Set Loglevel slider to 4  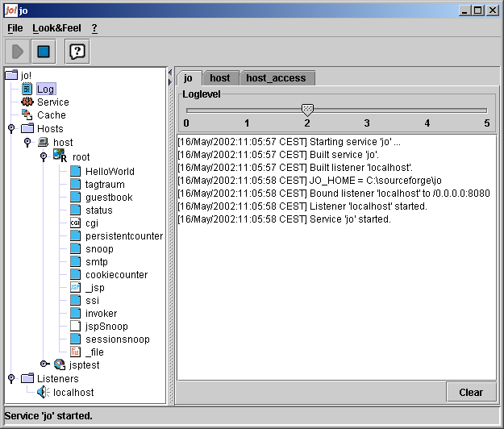tap(427, 110)
